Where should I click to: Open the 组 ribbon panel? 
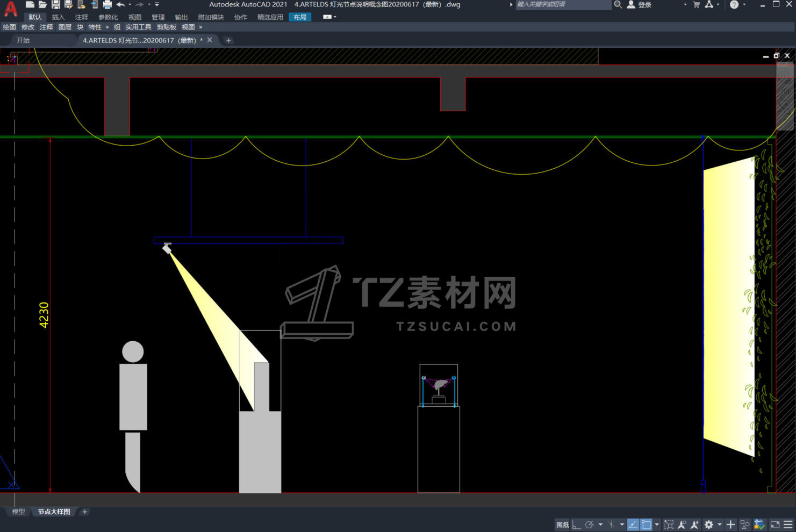(117, 27)
